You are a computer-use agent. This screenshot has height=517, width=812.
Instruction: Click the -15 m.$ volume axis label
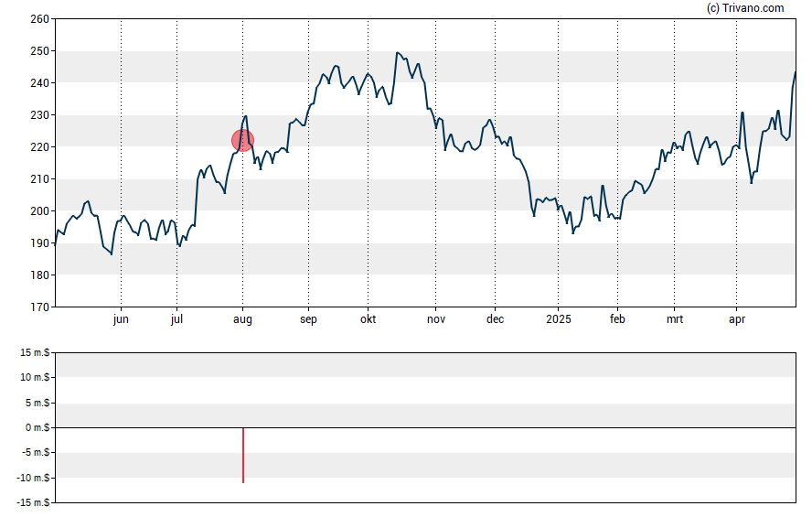pyautogui.click(x=33, y=502)
